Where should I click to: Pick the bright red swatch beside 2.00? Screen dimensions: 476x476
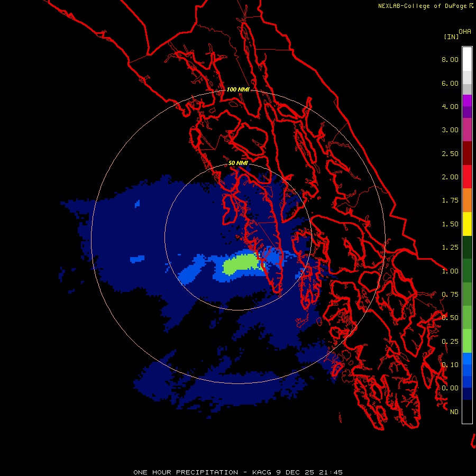[x=467, y=177]
